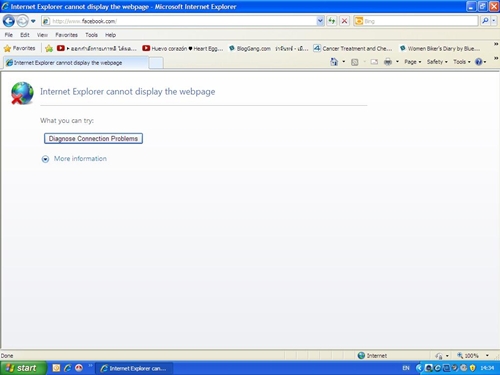Open the Favorites menu in menu bar
The height and width of the screenshot is (375, 500).
[x=66, y=35]
